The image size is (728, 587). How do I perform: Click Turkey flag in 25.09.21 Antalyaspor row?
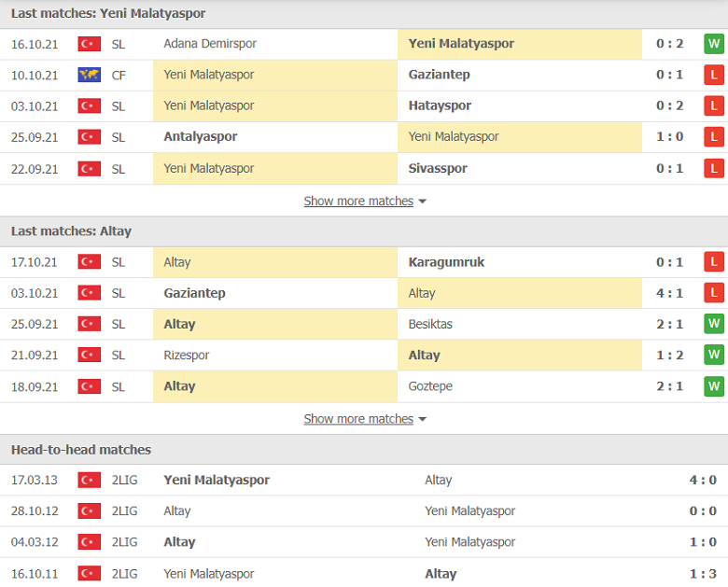[x=90, y=137]
